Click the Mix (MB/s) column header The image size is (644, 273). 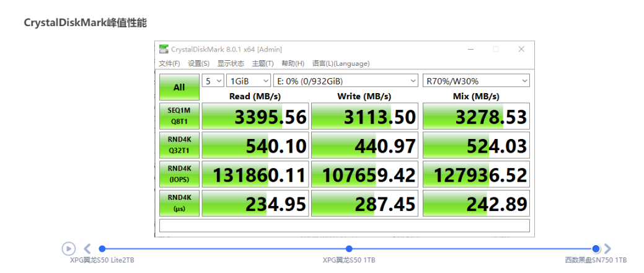pyautogui.click(x=476, y=96)
